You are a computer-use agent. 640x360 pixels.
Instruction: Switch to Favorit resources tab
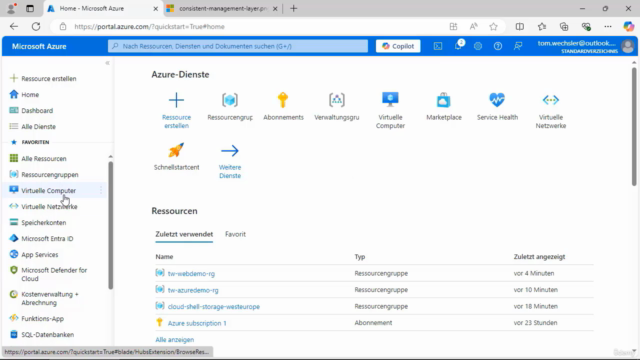point(235,234)
